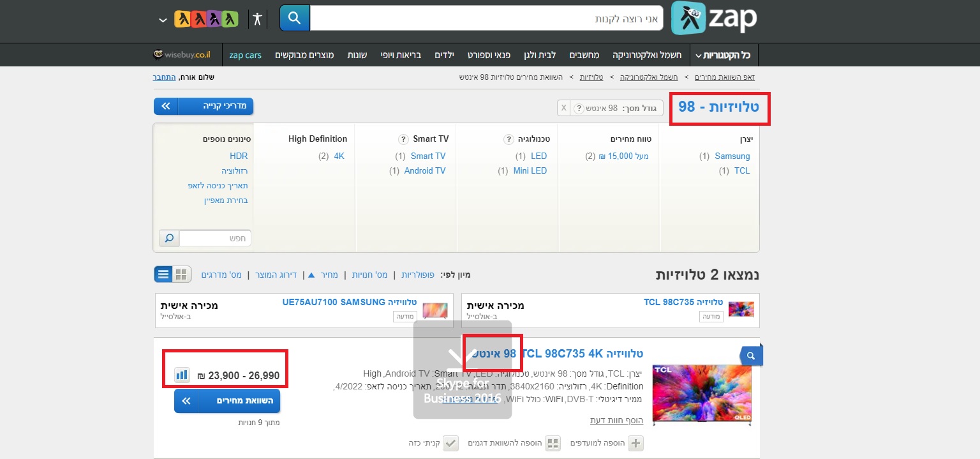The width and height of the screenshot is (980, 459).
Task: Focus the main product search field
Action: (x=486, y=19)
